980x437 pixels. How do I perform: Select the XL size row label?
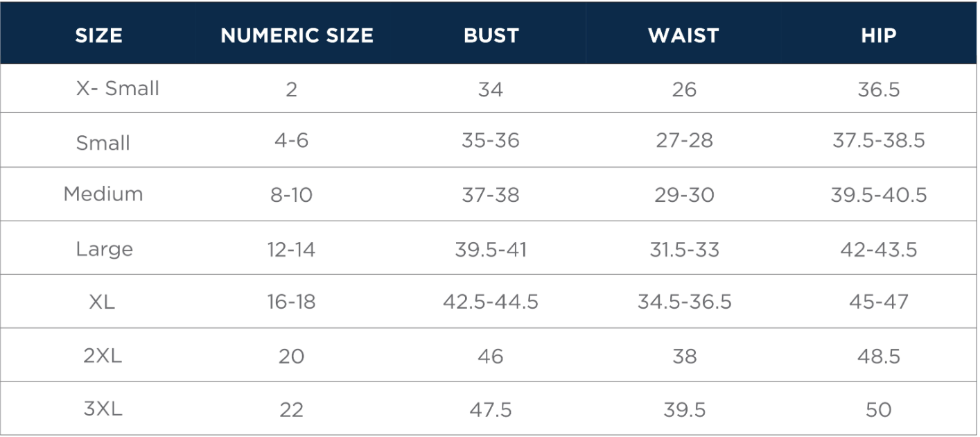102,302
